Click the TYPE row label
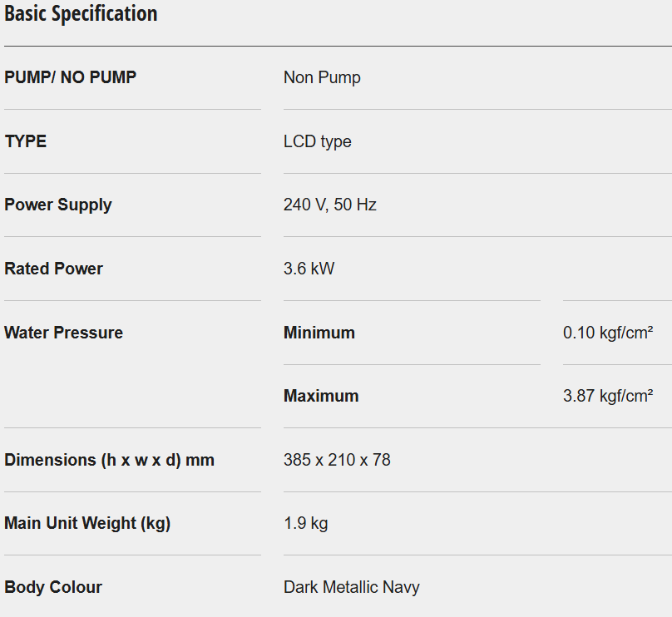The width and height of the screenshot is (672, 617). (26, 141)
